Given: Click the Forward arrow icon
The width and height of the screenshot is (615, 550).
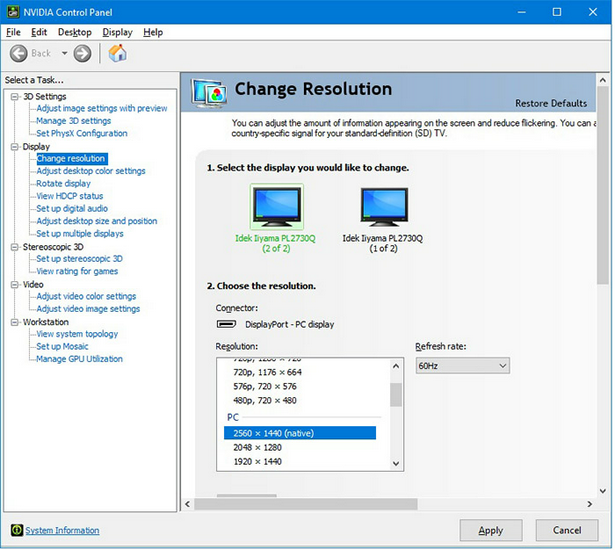Looking at the screenshot, I should [82, 53].
